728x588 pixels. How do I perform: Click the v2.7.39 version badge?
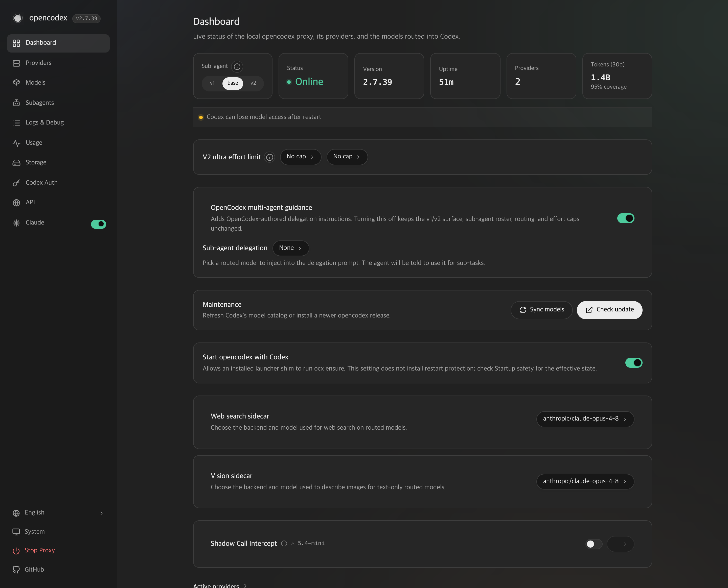click(x=86, y=19)
